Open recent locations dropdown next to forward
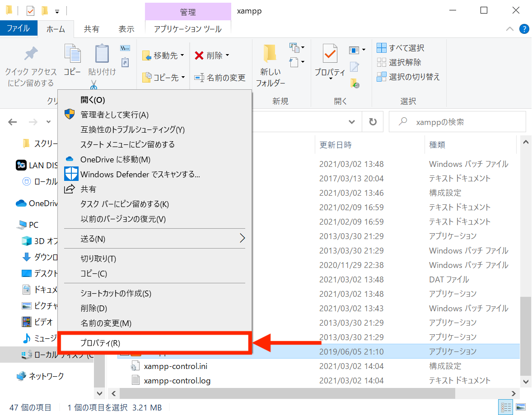Image resolution: width=532 pixels, height=415 pixels. (x=48, y=122)
